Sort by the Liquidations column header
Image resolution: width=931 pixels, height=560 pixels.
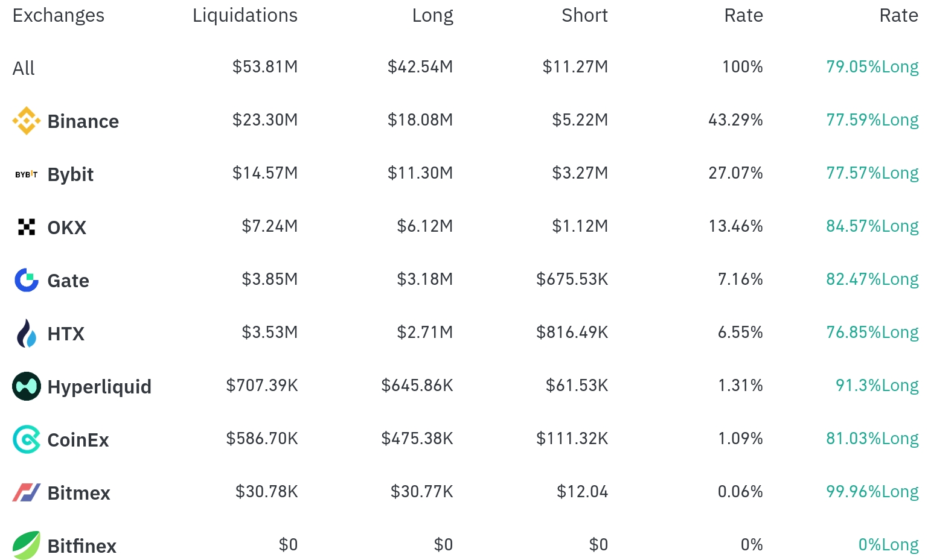pyautogui.click(x=245, y=15)
